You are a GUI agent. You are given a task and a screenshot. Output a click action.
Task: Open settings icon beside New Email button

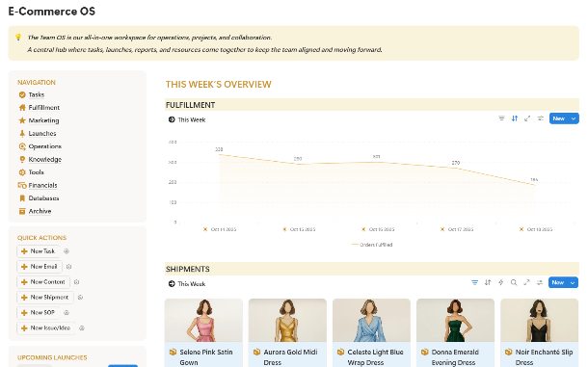tap(68, 267)
